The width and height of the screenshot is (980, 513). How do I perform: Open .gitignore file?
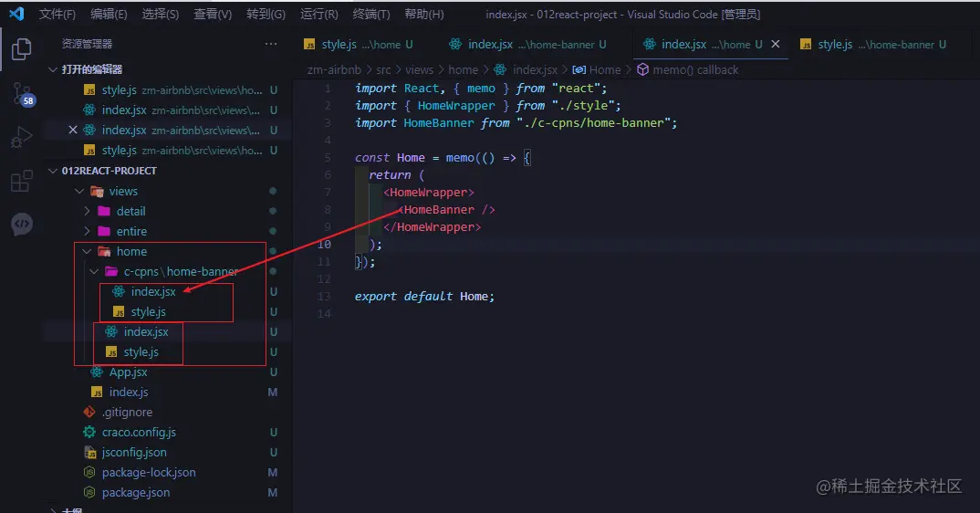tap(127, 412)
